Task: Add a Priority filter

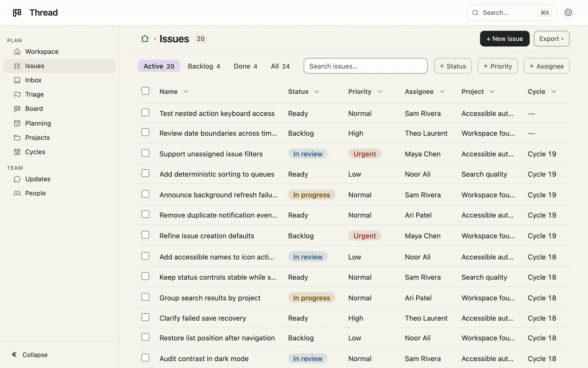Action: pos(497,66)
